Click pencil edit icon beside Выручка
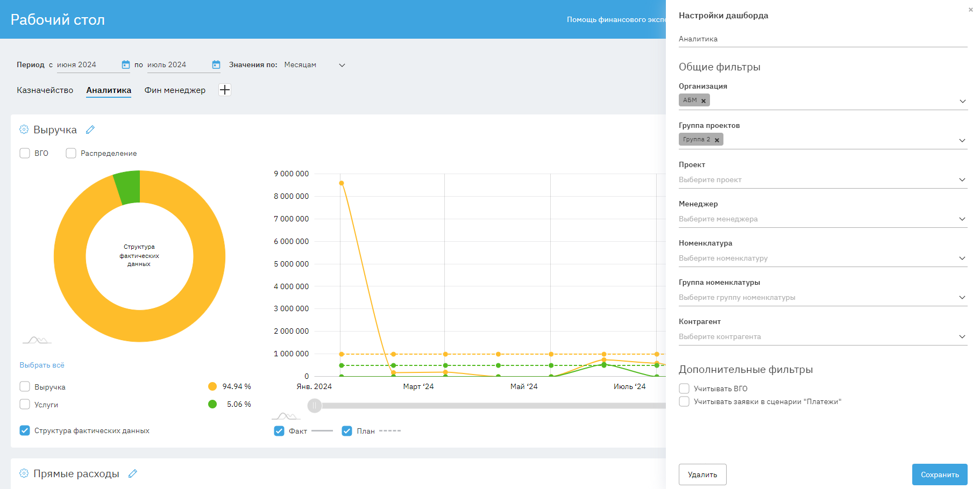The height and width of the screenshot is (489, 980). pos(90,130)
